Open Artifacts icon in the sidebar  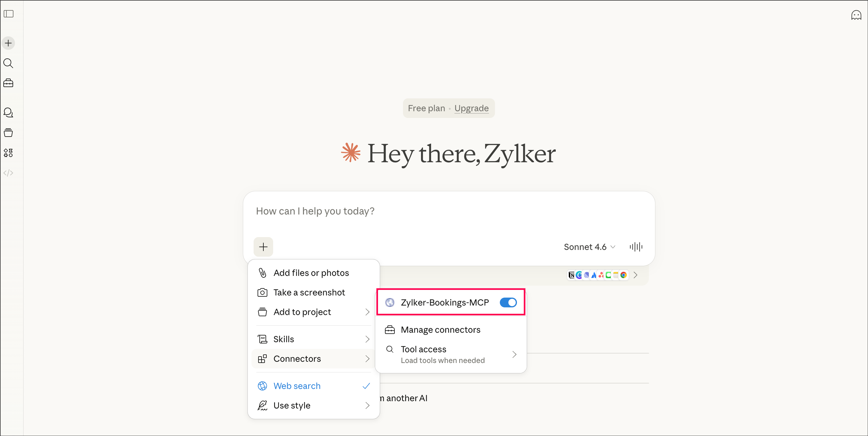9,153
